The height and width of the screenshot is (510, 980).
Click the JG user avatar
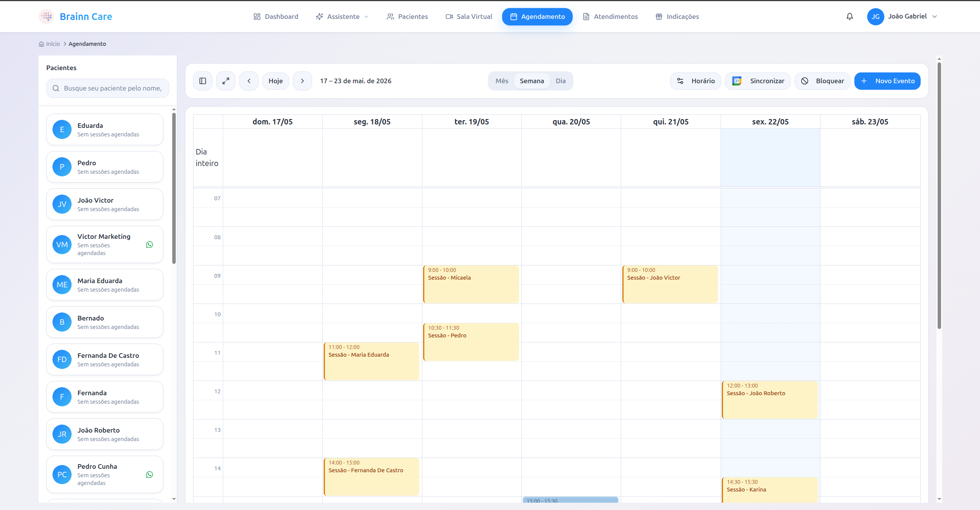coord(876,17)
